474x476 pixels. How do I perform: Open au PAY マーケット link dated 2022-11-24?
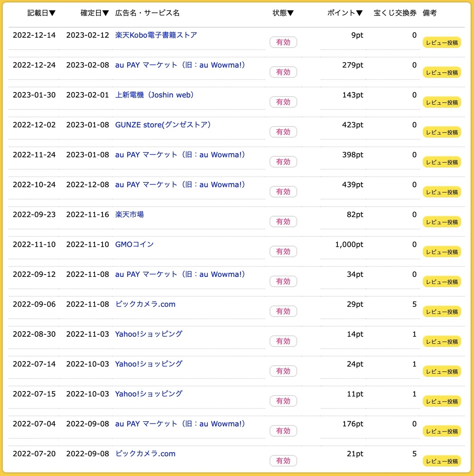pos(180,155)
